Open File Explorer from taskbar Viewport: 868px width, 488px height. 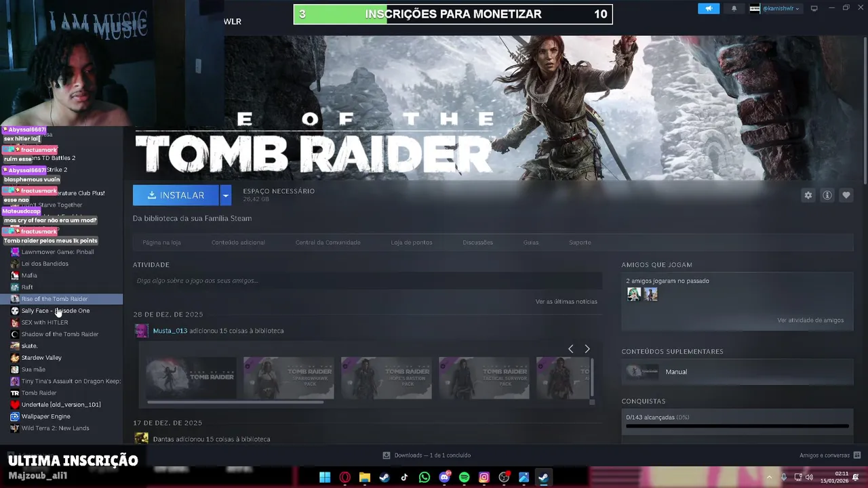[365, 477]
